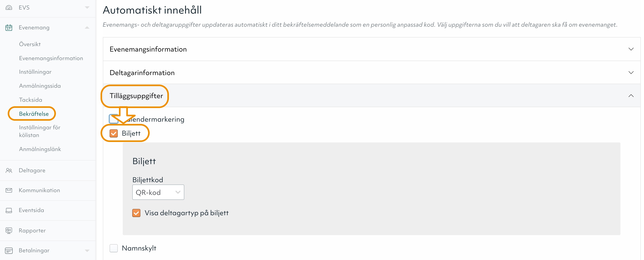644x260 pixels.
Task: Click the EVS dashboard gauge icon
Action: coord(9,8)
